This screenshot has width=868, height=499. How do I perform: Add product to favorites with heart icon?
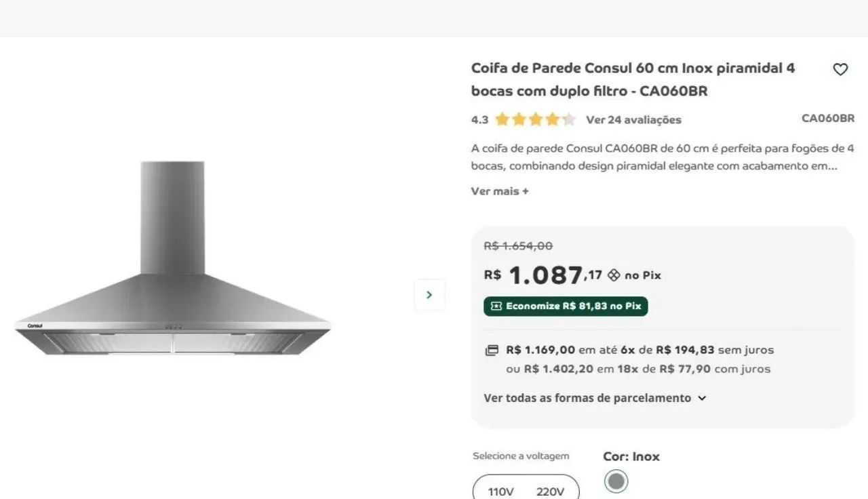[840, 69]
